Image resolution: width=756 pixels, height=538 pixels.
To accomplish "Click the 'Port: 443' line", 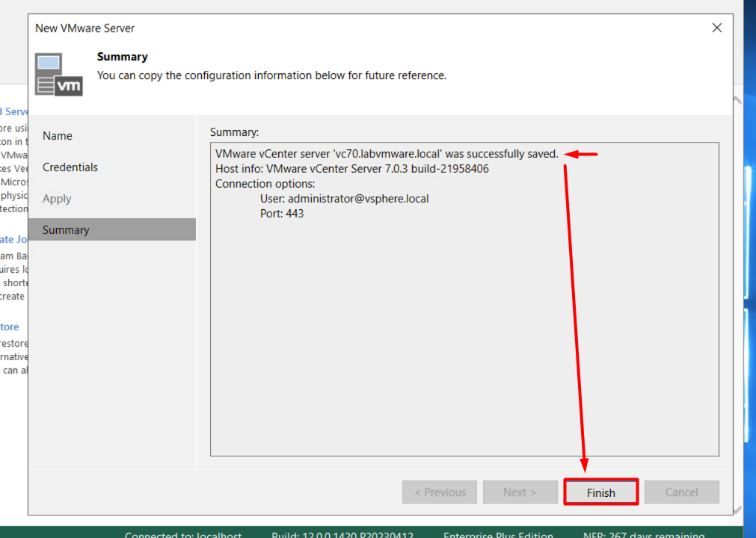I will [282, 214].
